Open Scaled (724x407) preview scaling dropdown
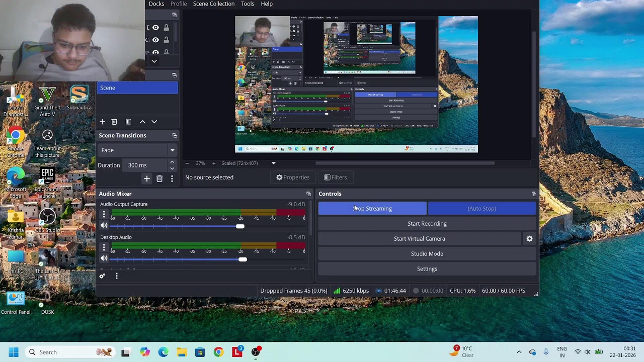644x362 pixels. tap(249, 163)
